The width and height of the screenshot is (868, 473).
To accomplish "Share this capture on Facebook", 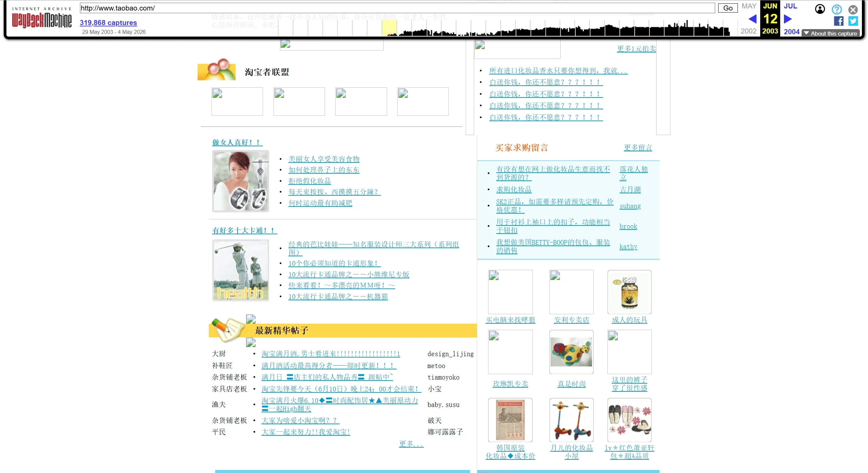I will click(x=839, y=21).
